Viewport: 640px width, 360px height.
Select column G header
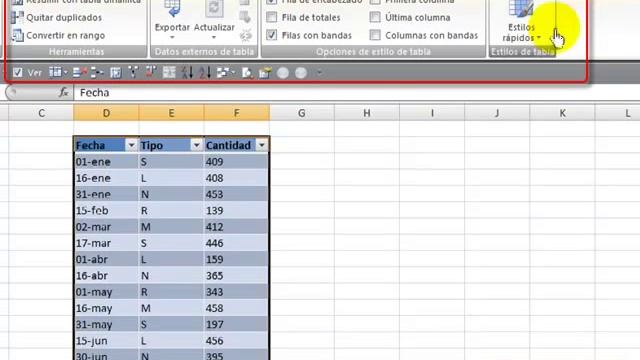[302, 113]
